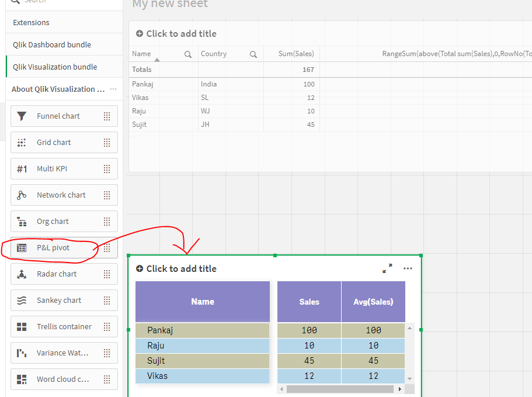Click the Trellis container drag handle
The width and height of the screenshot is (532, 397).
(x=107, y=326)
